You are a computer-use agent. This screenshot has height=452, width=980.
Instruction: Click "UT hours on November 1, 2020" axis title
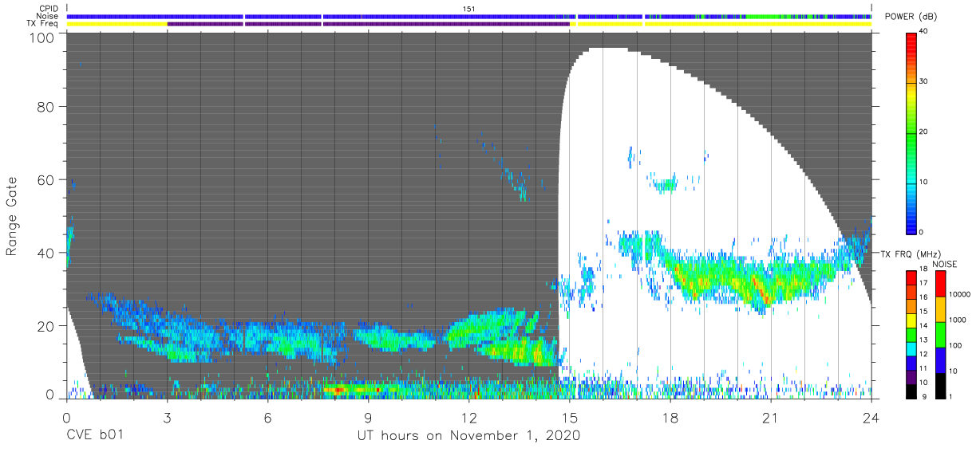coord(468,436)
